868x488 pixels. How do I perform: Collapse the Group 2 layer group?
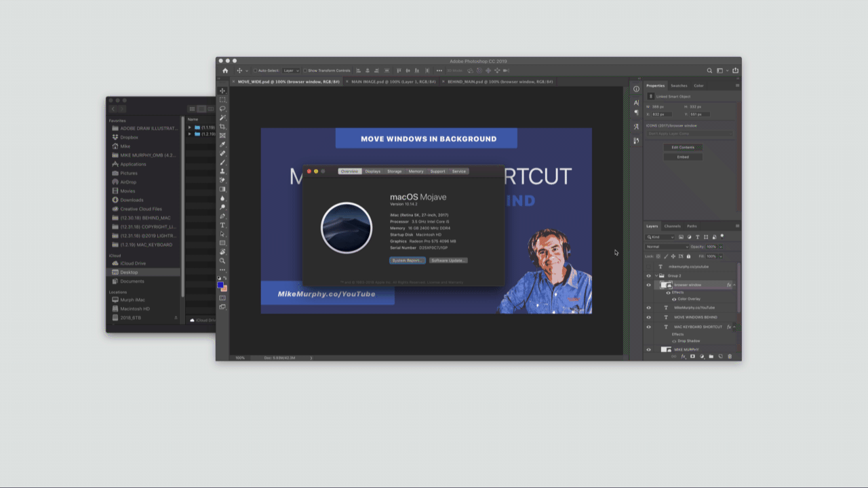tap(656, 276)
